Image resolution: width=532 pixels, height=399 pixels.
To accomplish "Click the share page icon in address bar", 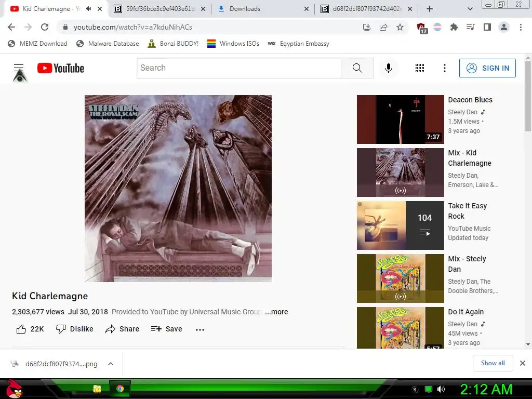I will [383, 27].
